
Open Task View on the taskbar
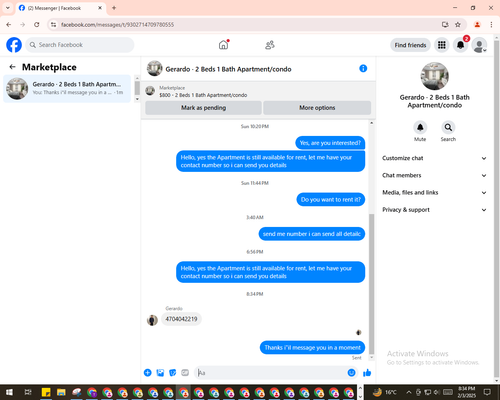[x=28, y=392]
